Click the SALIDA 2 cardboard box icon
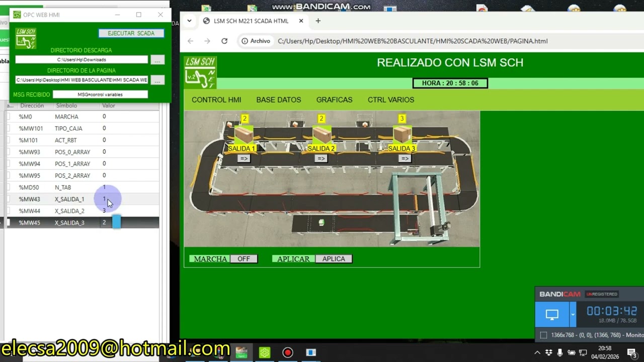 click(322, 135)
